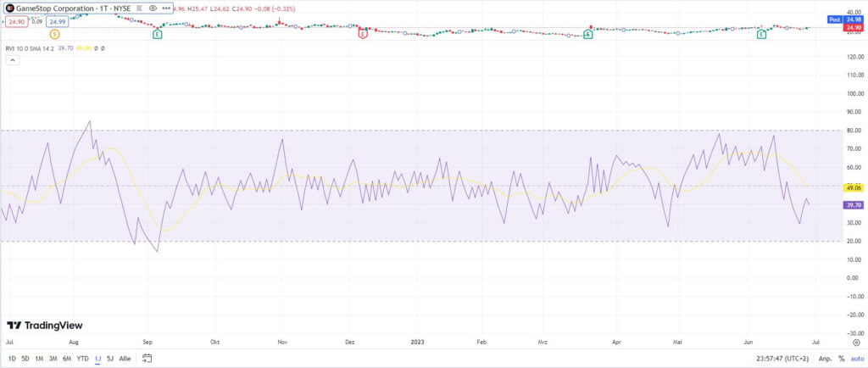Click the 20.00 level on RVI axis
This screenshot has height=368, width=868.
[x=855, y=242]
